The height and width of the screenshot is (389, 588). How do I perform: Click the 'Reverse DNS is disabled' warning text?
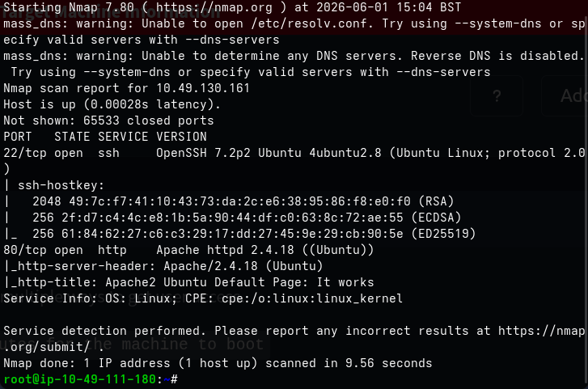pos(497,56)
